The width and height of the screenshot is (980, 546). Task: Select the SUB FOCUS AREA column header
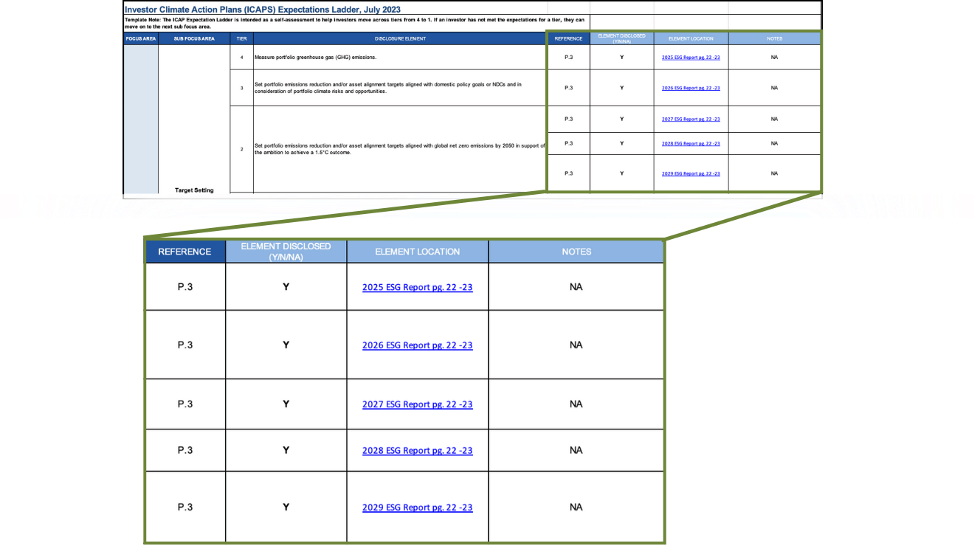click(x=194, y=38)
